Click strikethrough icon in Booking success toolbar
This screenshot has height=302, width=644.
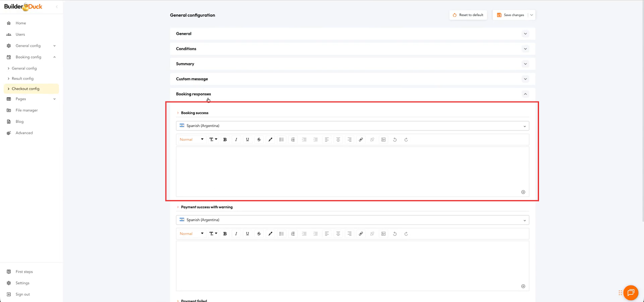point(259,140)
